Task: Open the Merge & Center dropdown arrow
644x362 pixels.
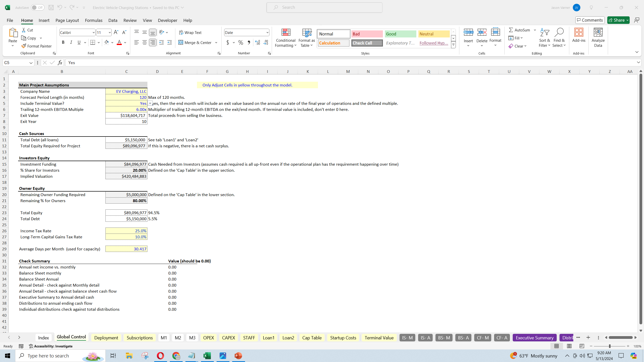Action: point(216,42)
